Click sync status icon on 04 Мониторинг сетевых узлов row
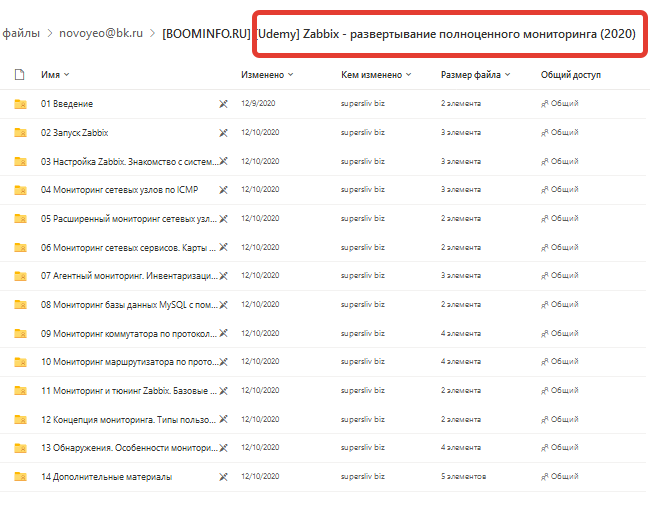The height and width of the screenshot is (514, 650). pos(223,190)
